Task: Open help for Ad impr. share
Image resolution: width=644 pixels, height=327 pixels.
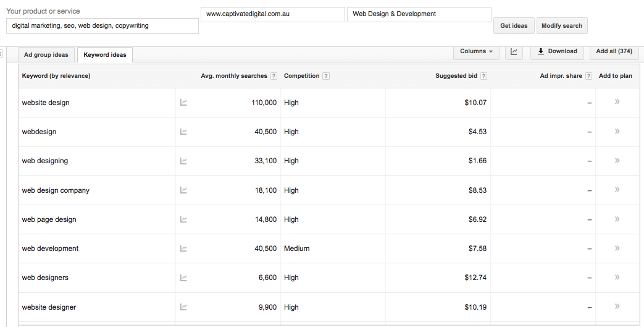Action: pos(588,76)
